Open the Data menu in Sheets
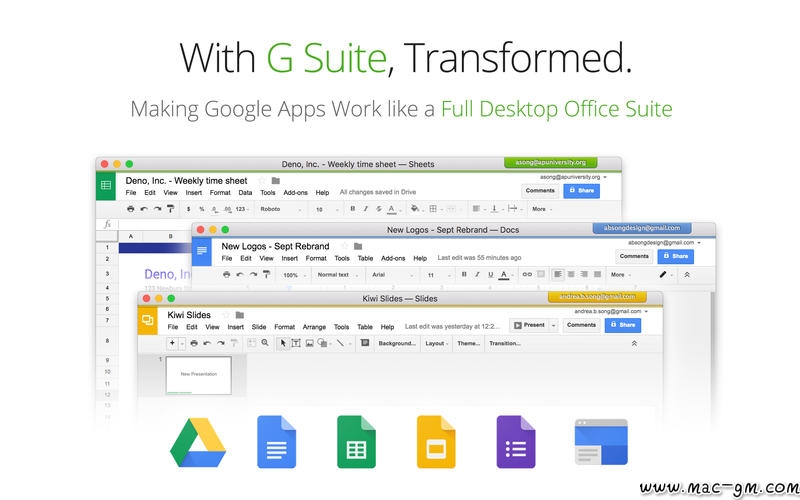 pos(245,193)
